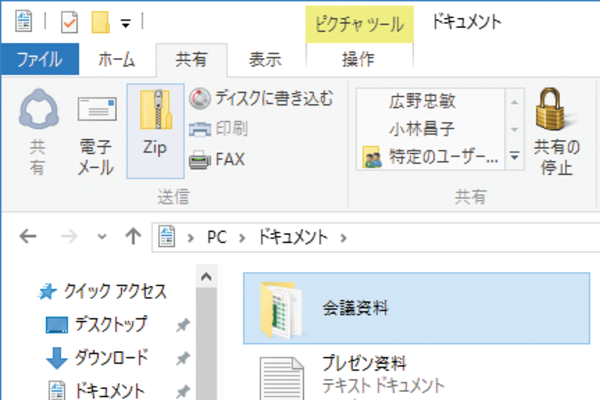
Task: Click the pin icon next to ダウンロード
Action: tap(183, 359)
